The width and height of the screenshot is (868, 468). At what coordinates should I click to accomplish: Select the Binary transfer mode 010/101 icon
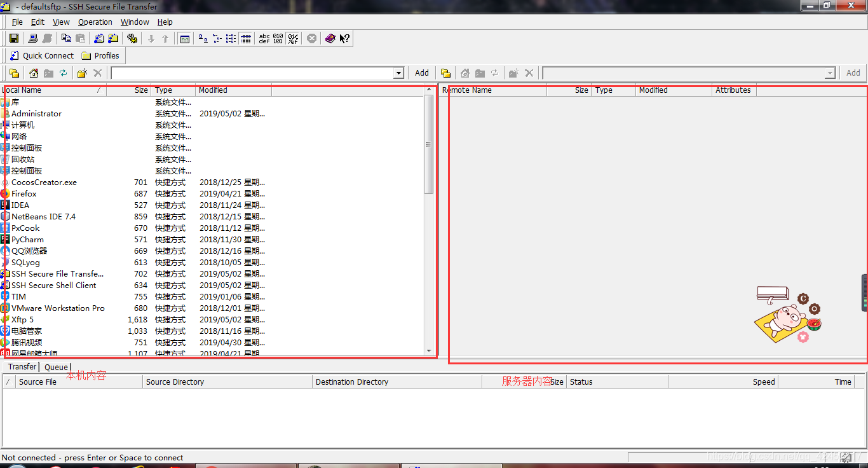click(x=278, y=39)
